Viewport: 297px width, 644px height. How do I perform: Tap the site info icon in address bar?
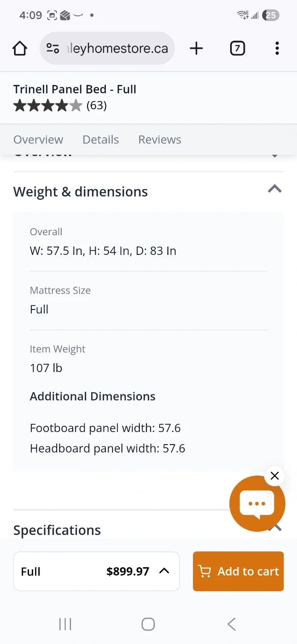[53, 48]
